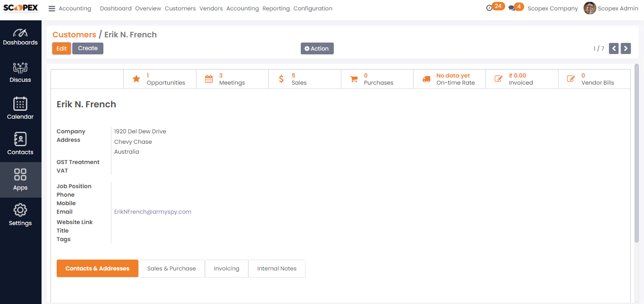Switch to the Sales & Purchase tab
This screenshot has height=304, width=644.
pyautogui.click(x=171, y=268)
